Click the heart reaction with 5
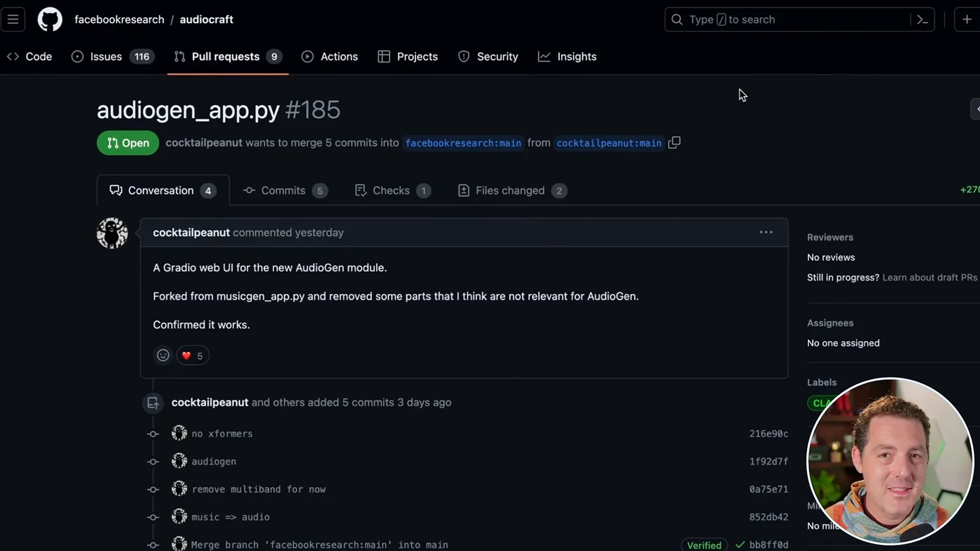Screen dimensions: 980x551 point(193,356)
